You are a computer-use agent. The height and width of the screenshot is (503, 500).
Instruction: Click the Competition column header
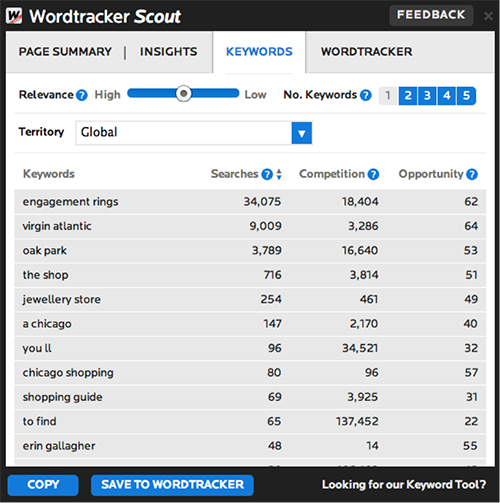[x=332, y=174]
